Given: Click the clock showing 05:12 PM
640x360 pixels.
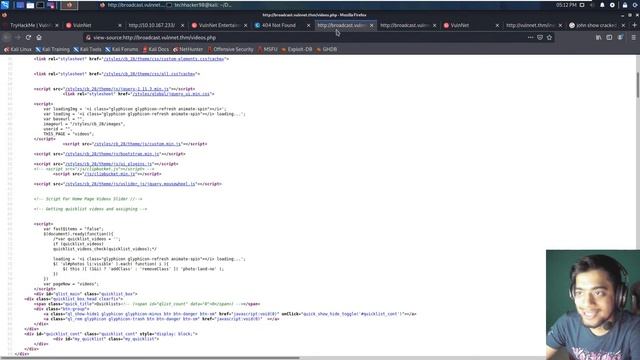Looking at the screenshot, I should coord(566,5).
